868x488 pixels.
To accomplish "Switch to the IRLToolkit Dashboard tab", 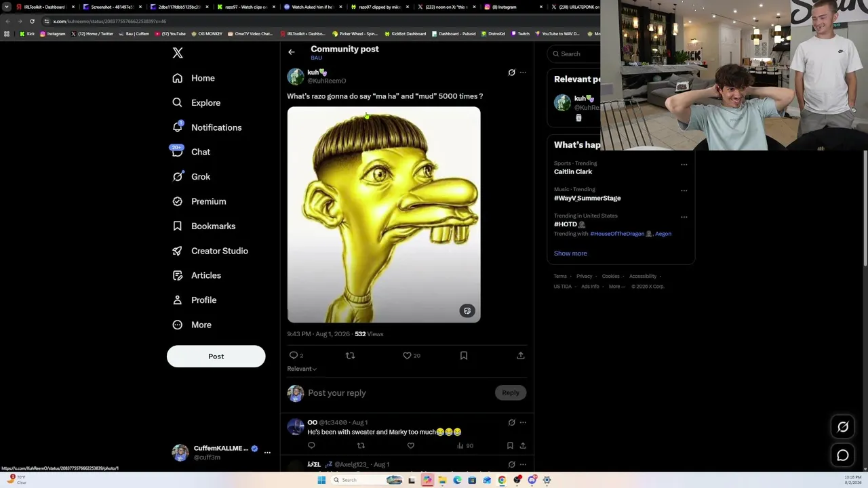I will 44,7.
